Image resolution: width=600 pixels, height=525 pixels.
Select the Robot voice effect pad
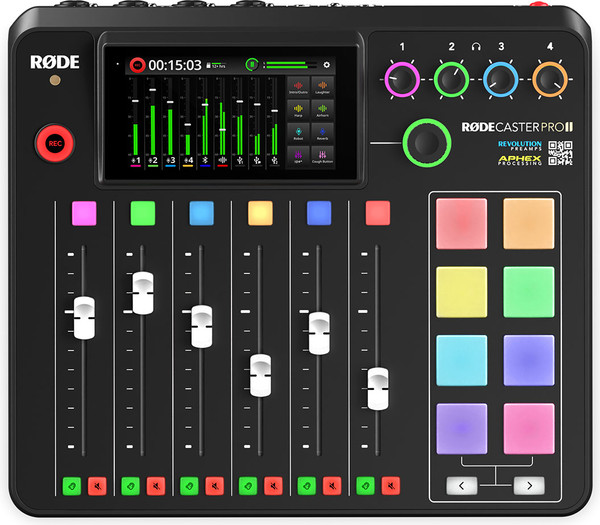[x=298, y=132]
